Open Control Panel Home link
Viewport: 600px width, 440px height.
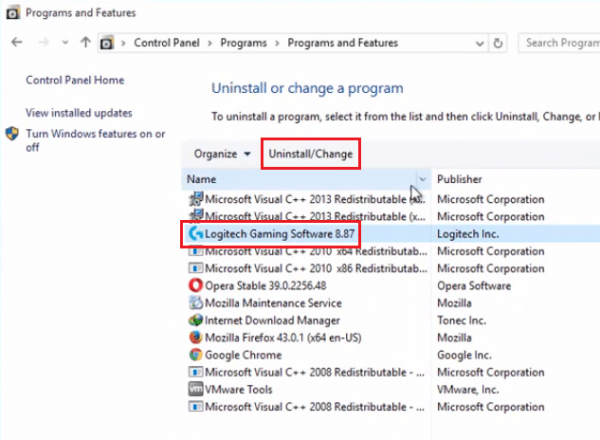[x=75, y=80]
